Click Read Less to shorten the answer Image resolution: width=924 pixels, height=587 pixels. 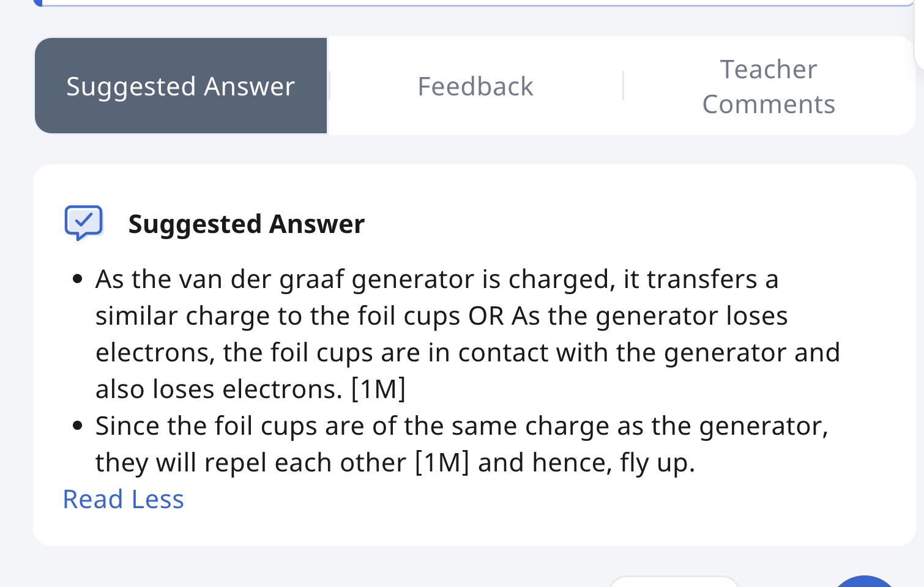123,499
